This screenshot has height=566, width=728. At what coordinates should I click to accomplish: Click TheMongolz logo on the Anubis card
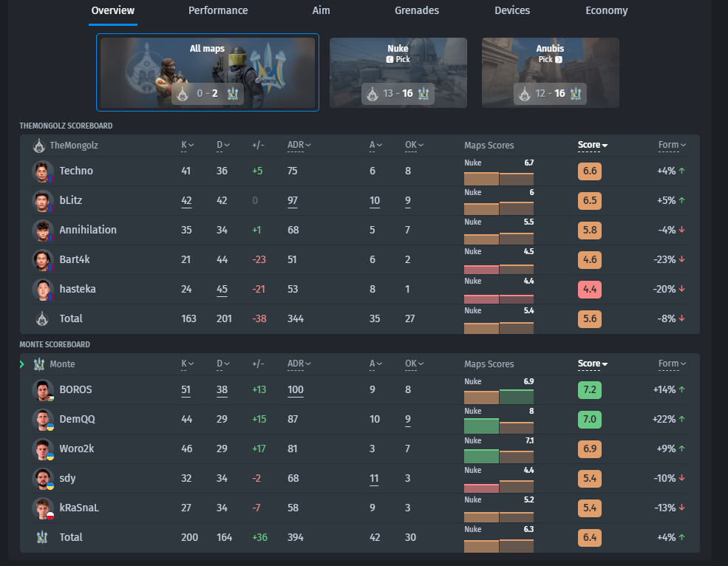(525, 94)
